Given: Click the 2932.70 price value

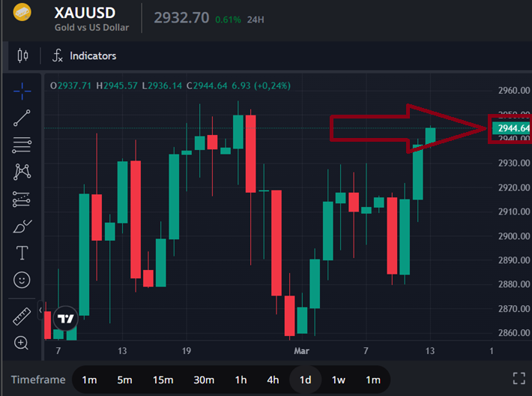Looking at the screenshot, I should coord(181,18).
